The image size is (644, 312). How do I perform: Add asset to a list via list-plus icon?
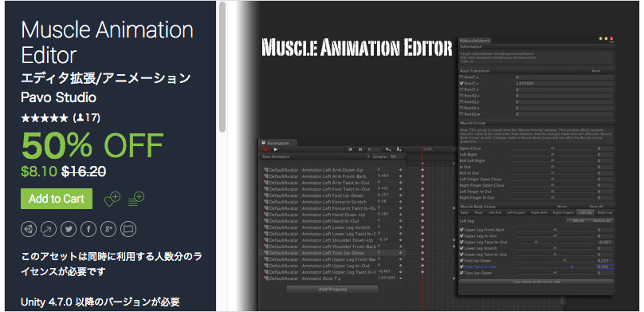point(136,199)
